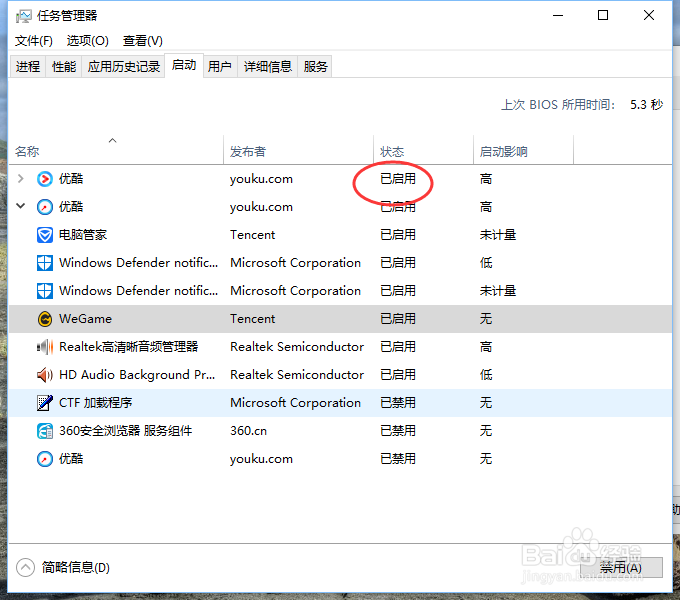Switch to the 性能 tab

[64, 66]
